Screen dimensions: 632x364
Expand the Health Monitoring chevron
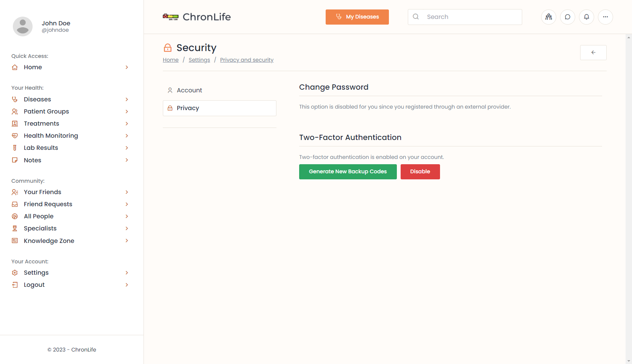127,136
